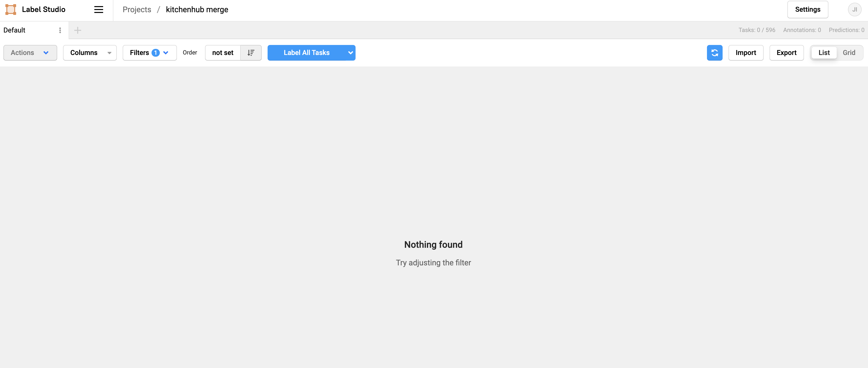Viewport: 868px width, 368px height.
Task: Click the Label All Tasks button
Action: [306, 53]
